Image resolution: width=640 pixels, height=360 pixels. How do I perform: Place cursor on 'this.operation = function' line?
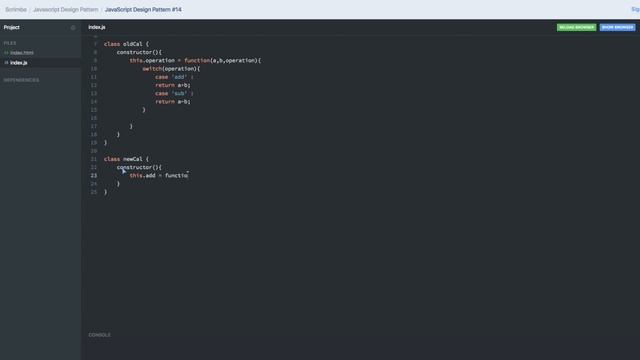pyautogui.click(x=195, y=60)
